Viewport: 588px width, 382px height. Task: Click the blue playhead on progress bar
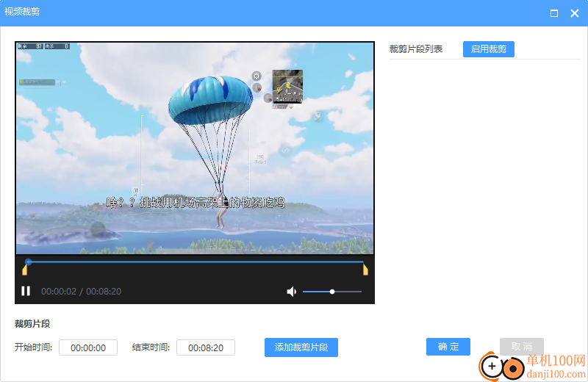(x=29, y=262)
